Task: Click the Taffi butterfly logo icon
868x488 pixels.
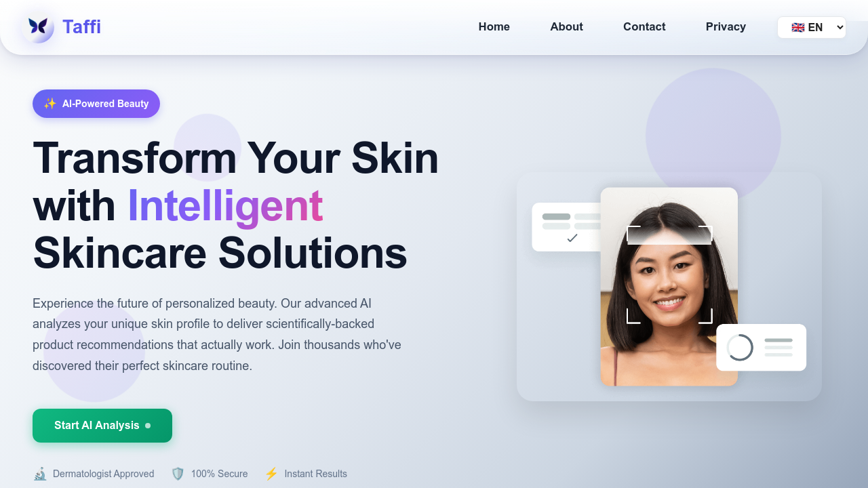Action: tap(38, 27)
